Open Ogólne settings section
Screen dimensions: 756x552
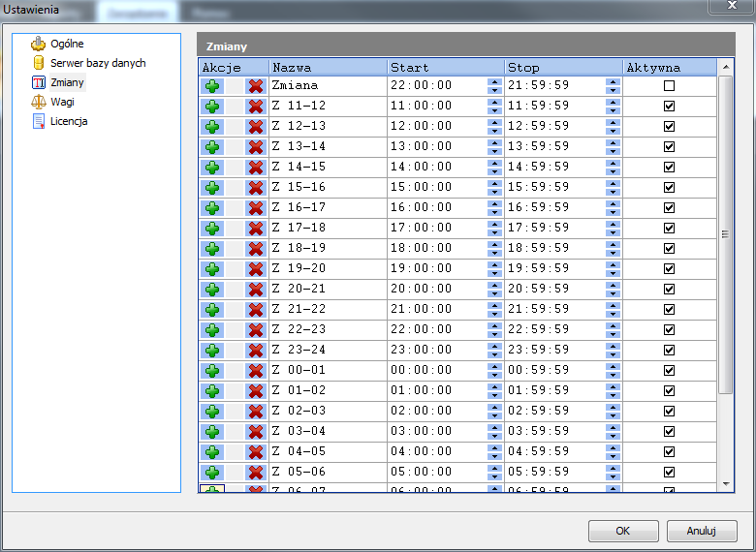[x=66, y=44]
